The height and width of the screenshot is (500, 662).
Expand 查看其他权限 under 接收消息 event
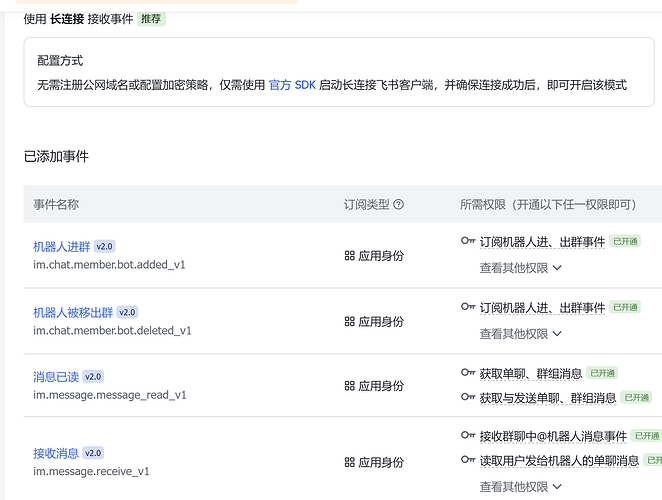click(520, 487)
